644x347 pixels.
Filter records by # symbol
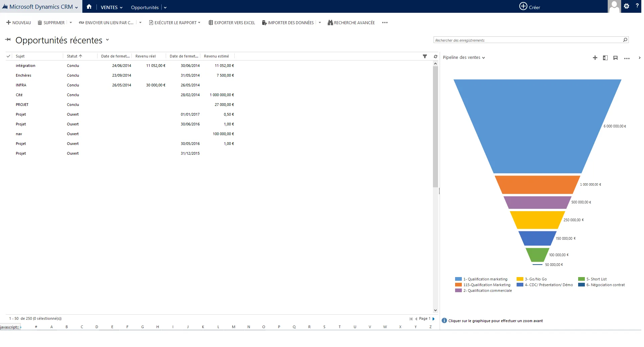36,327
